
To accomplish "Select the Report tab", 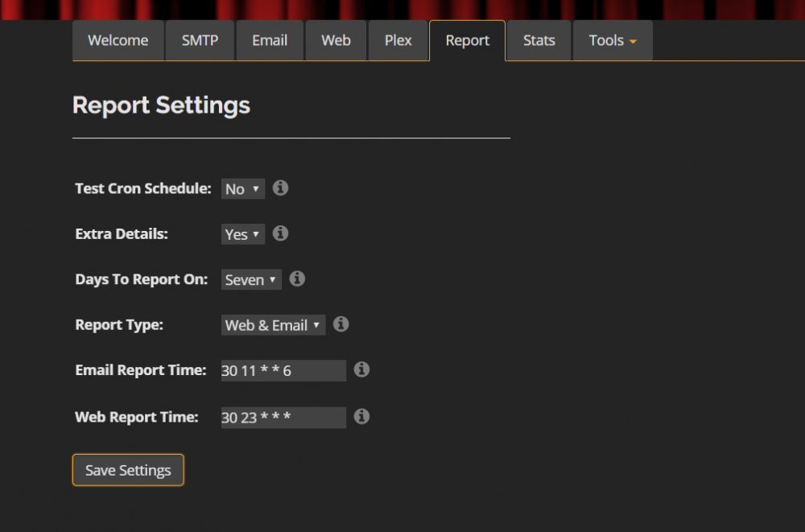I will pyautogui.click(x=467, y=40).
